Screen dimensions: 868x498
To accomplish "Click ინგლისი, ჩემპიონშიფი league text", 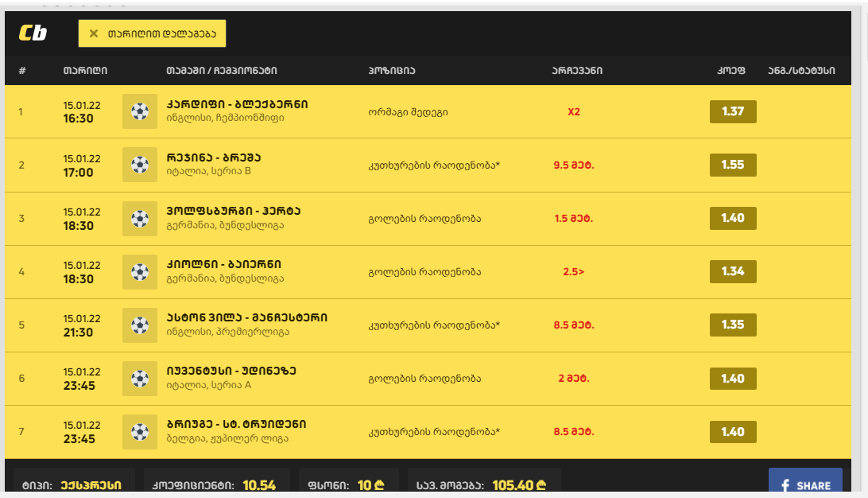I will (225, 118).
